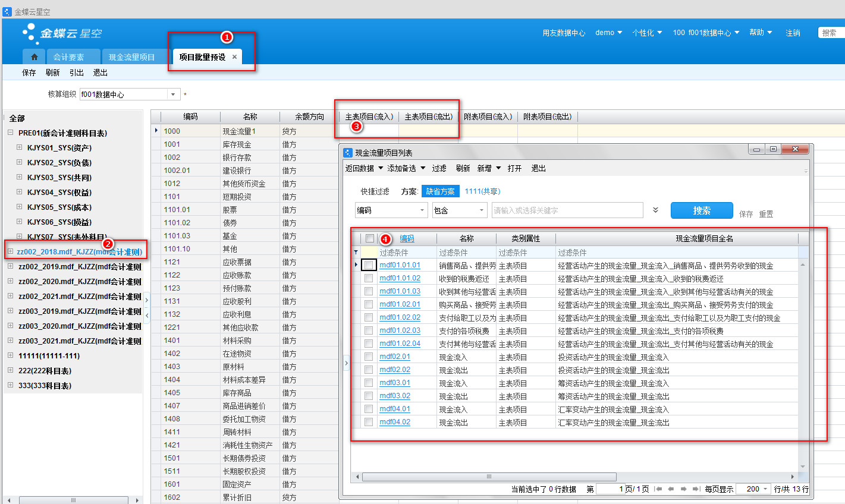Click the next page arrow

point(683,489)
